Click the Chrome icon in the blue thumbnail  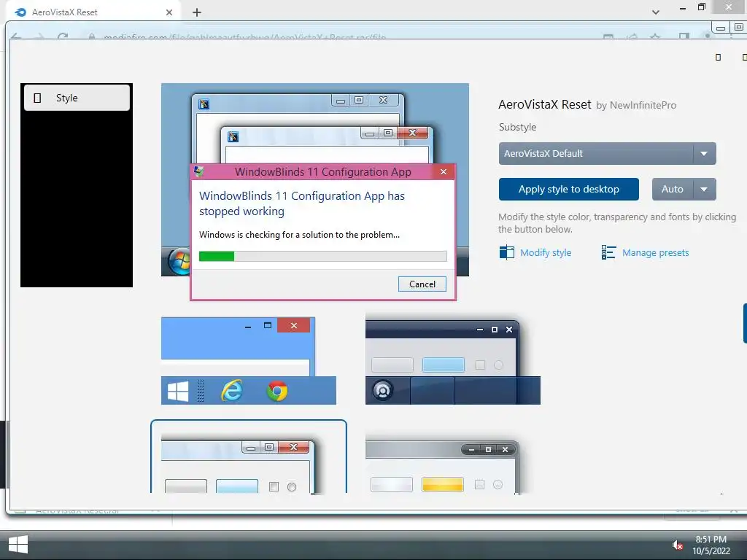click(x=276, y=391)
